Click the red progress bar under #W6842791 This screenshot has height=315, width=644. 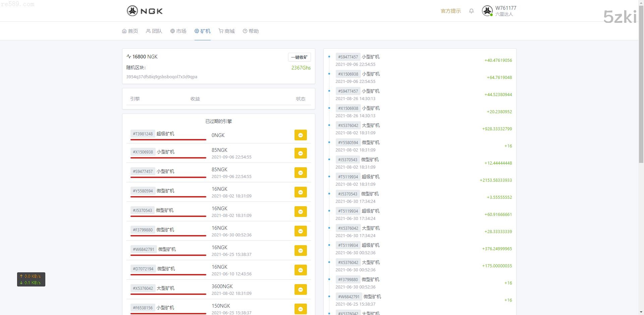pos(168,255)
